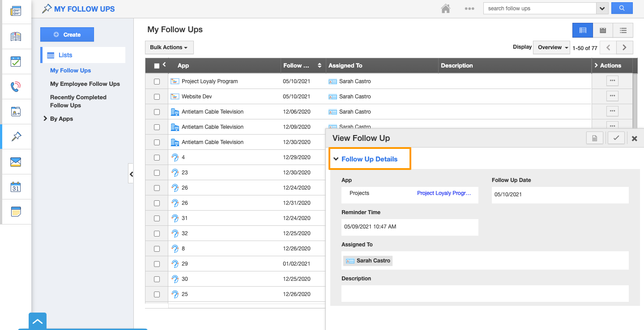This screenshot has width=644, height=330.
Task: Open the calendar view icon
Action: click(603, 30)
